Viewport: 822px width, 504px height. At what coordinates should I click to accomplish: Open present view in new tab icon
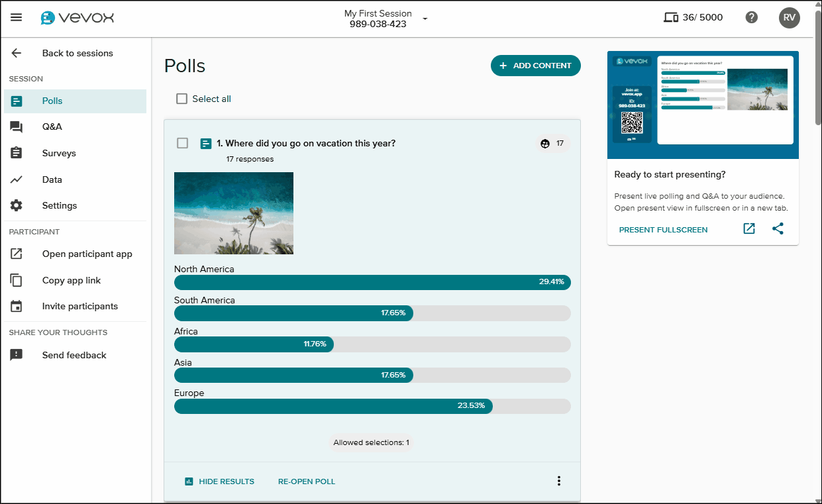point(749,229)
